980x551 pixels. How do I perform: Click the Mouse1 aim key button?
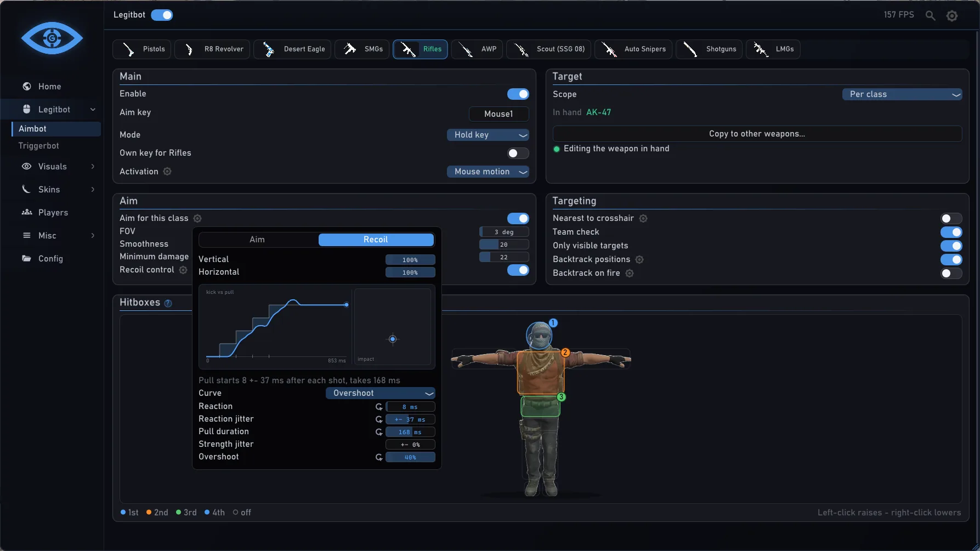[x=499, y=114]
